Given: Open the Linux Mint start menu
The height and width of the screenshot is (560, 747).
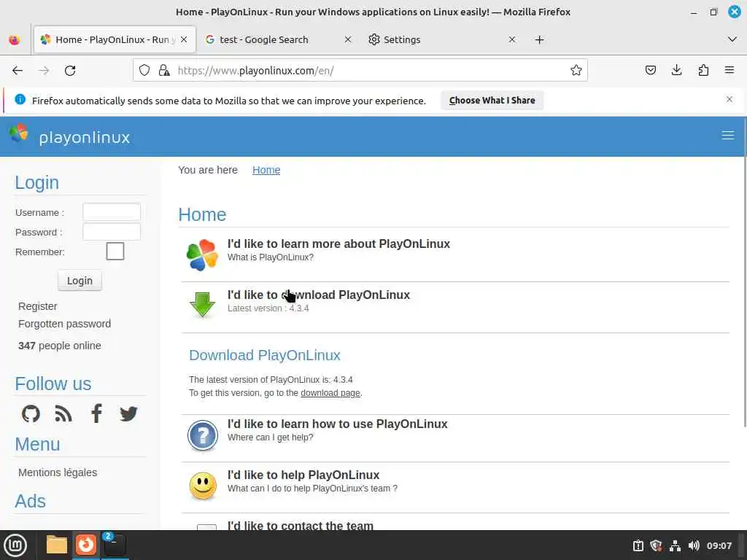Looking at the screenshot, I should [15, 545].
